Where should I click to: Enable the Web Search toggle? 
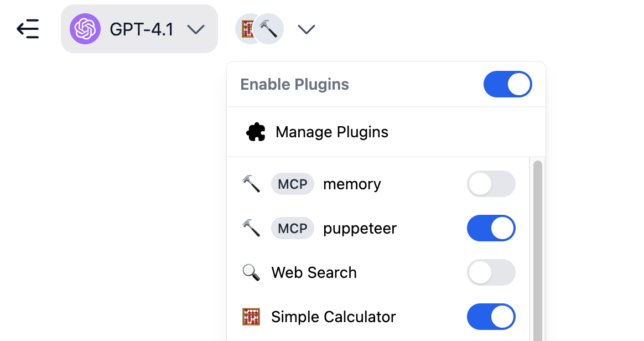[491, 272]
